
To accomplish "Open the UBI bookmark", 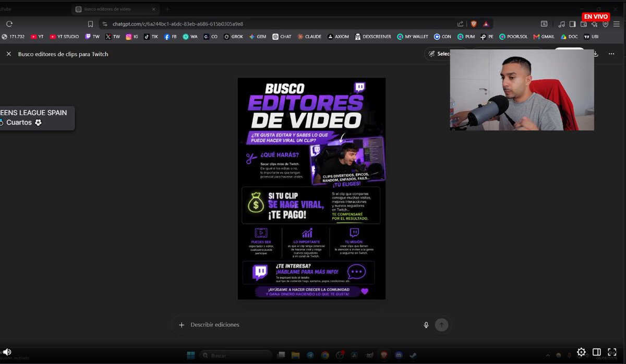I will [x=591, y=37].
